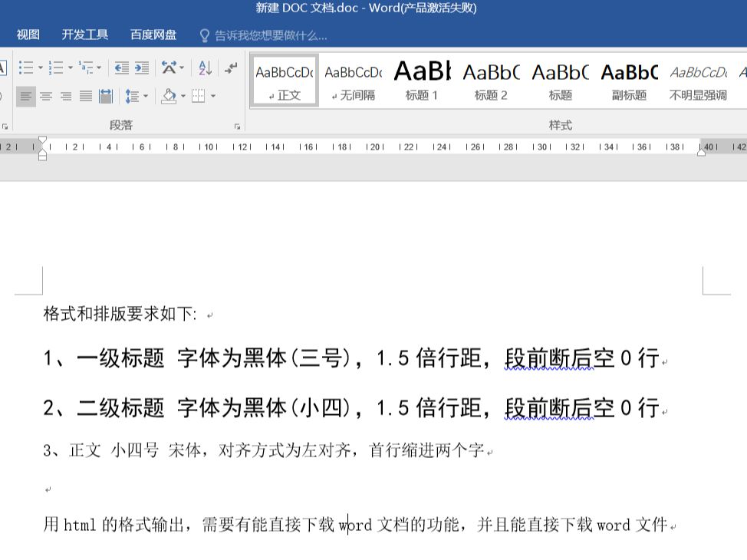
Task: Toggle the show/hide paragraph marks icon
Action: click(x=232, y=68)
